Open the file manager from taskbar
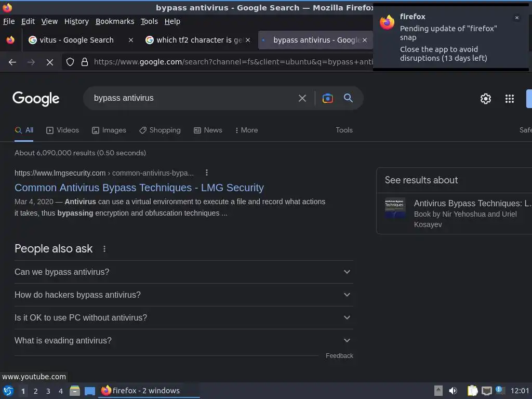Viewport: 532px width, 399px height. pyautogui.click(x=75, y=391)
